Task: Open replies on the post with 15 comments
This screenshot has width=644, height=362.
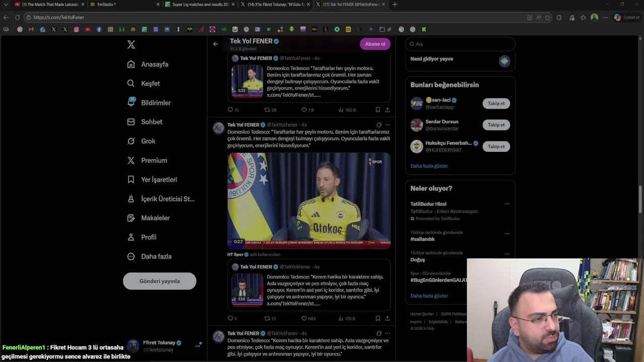Action: point(233,110)
